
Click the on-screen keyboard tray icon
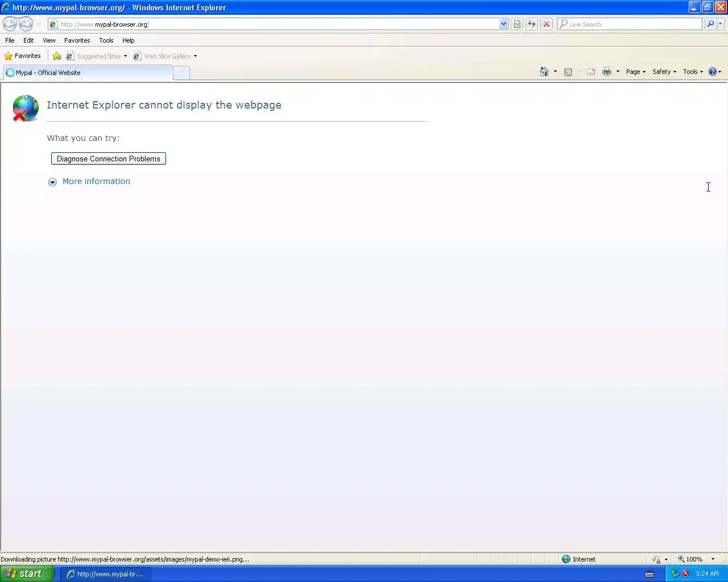pyautogui.click(x=650, y=574)
